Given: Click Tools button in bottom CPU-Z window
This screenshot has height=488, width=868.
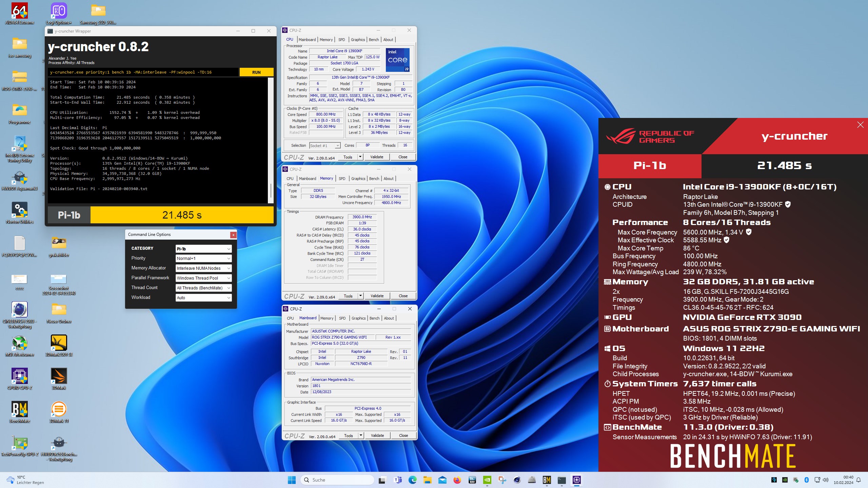Looking at the screenshot, I should (349, 435).
